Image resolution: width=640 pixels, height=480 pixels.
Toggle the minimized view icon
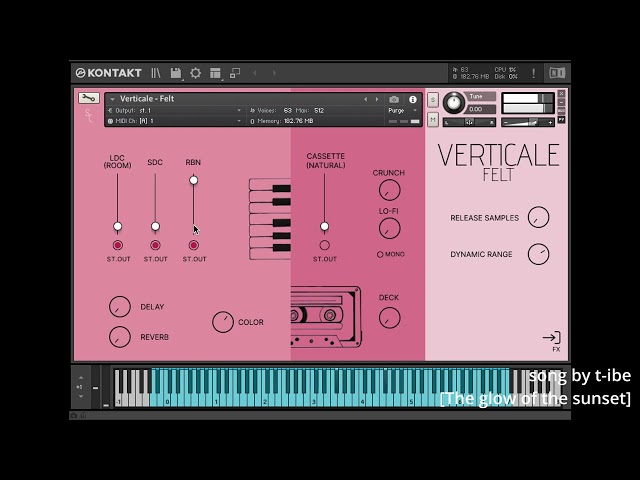pos(235,73)
